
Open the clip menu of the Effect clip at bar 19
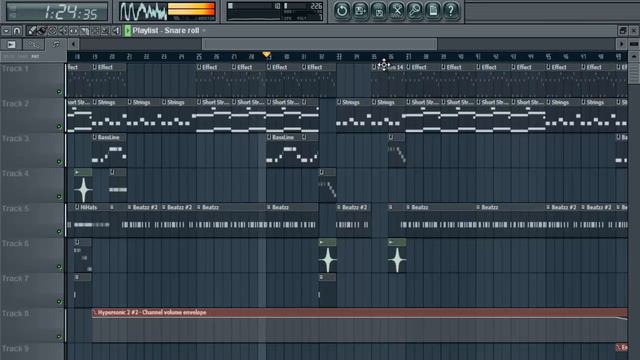(95, 67)
